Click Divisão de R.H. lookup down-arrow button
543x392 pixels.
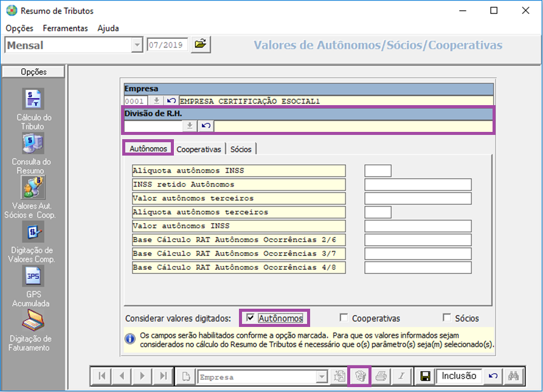190,126
